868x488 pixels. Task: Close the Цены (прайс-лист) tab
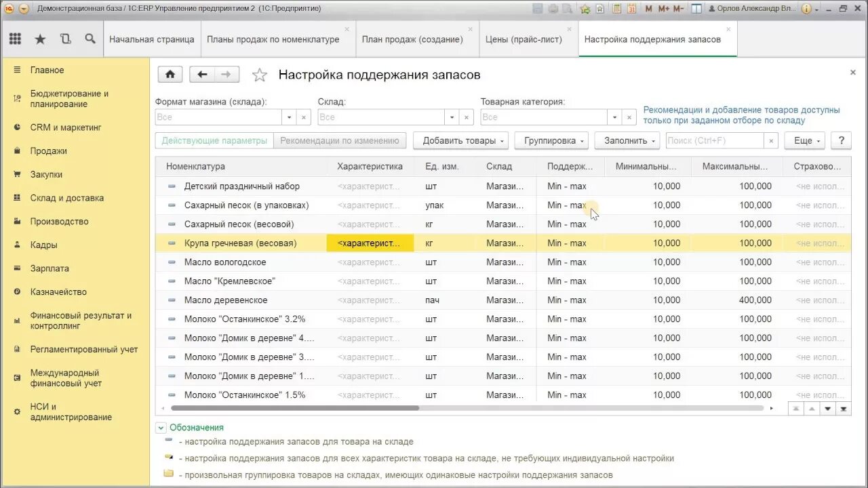coord(570,29)
